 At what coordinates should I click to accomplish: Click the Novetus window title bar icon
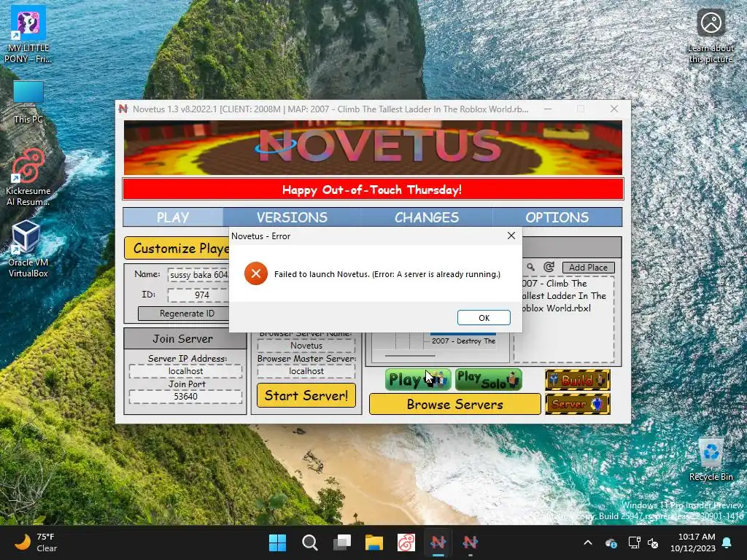click(123, 109)
